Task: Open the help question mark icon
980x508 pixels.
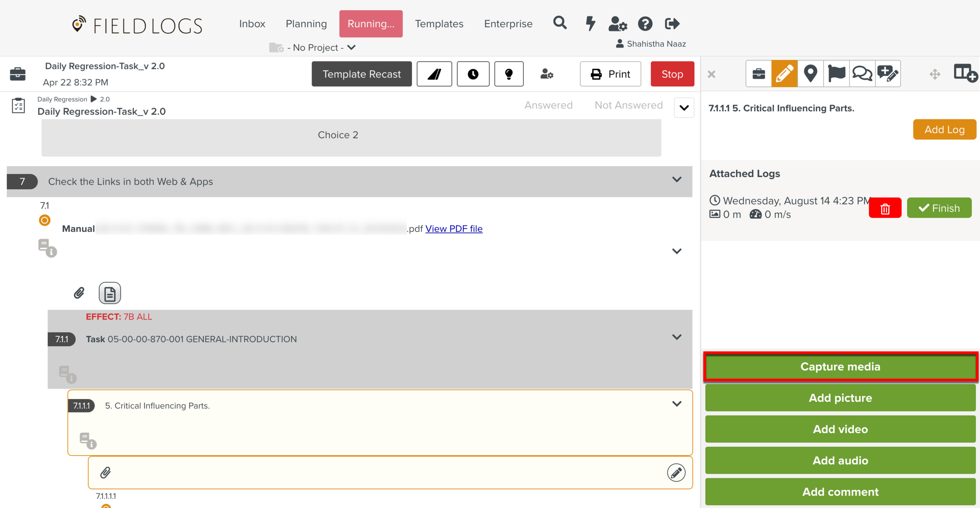Action: click(645, 24)
